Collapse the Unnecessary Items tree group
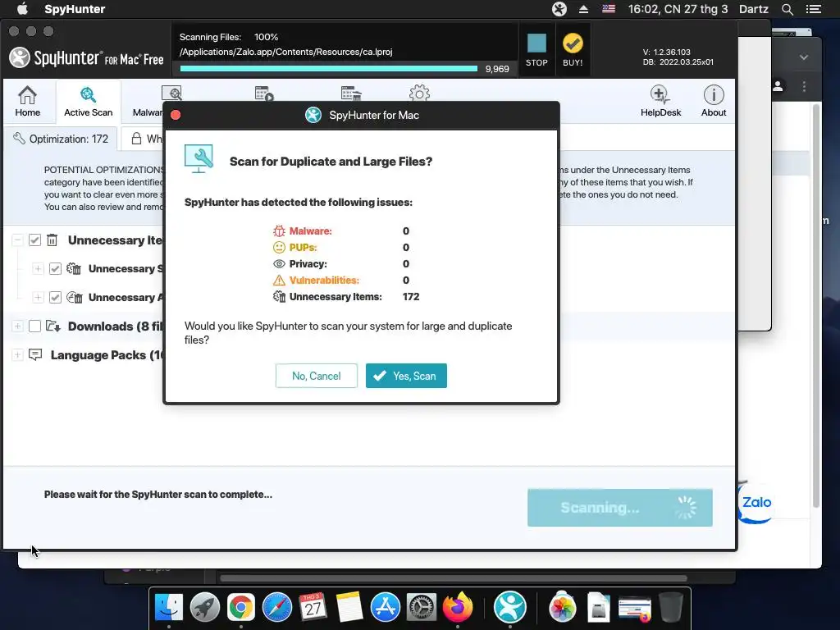840x630 pixels. click(17, 240)
